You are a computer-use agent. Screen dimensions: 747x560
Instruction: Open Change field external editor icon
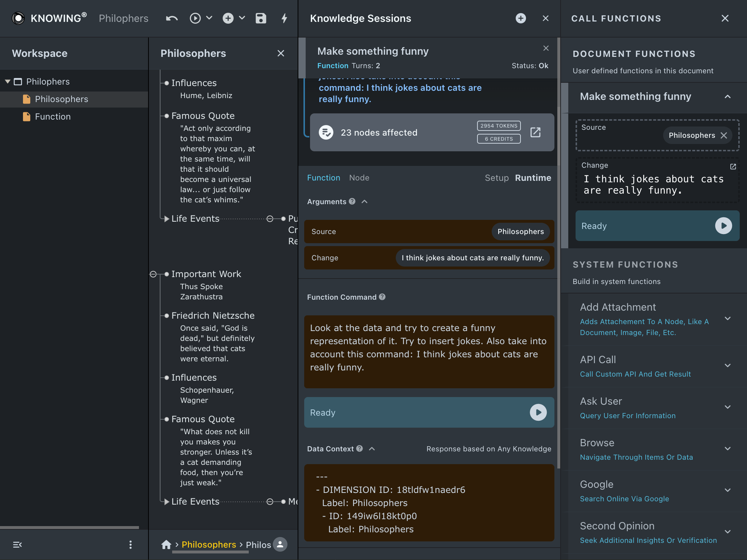pos(733,167)
